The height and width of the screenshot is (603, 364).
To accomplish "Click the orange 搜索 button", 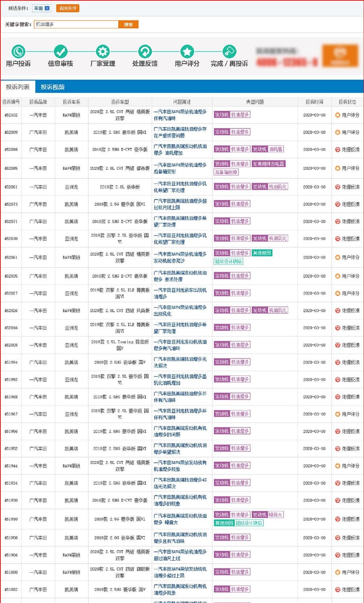I will pos(128,25).
